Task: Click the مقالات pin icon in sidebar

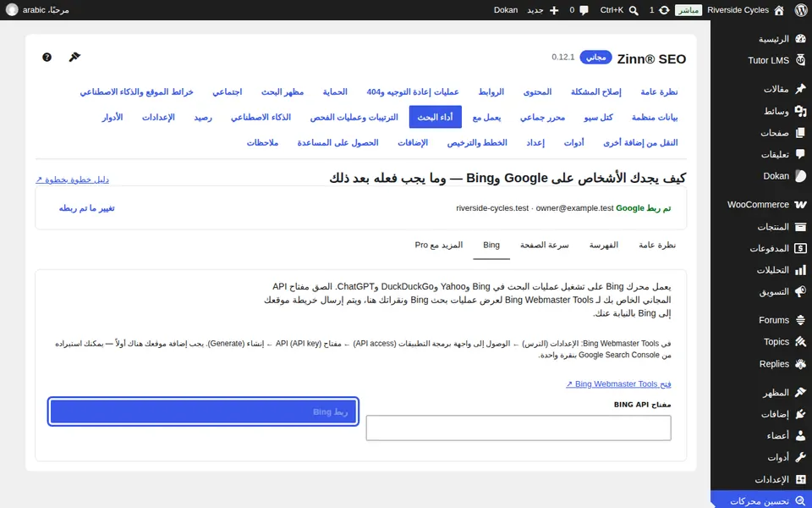Action: pyautogui.click(x=801, y=89)
